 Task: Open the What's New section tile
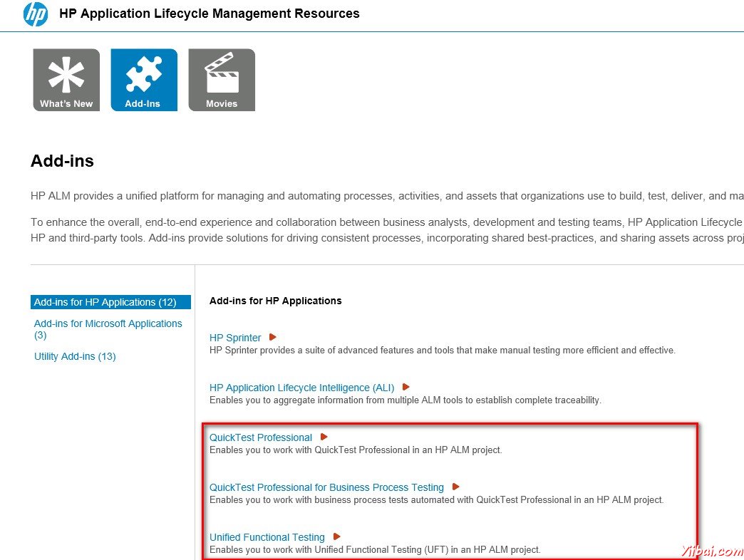click(66, 80)
